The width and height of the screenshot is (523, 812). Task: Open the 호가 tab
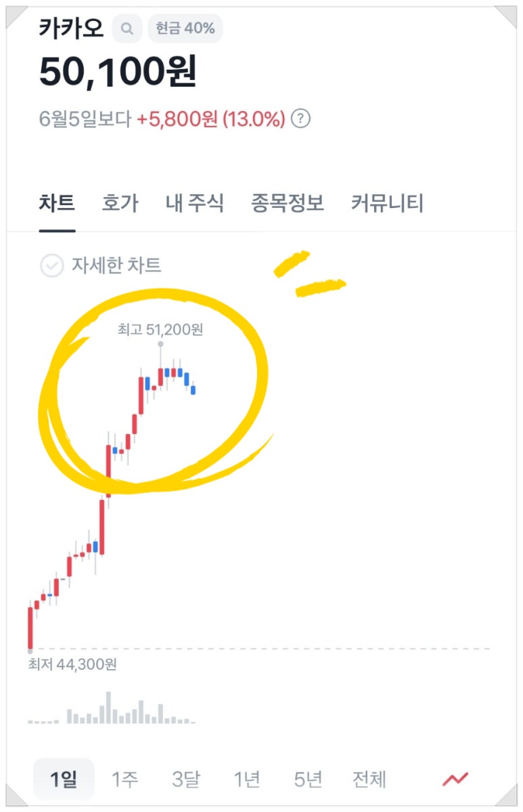coord(120,202)
